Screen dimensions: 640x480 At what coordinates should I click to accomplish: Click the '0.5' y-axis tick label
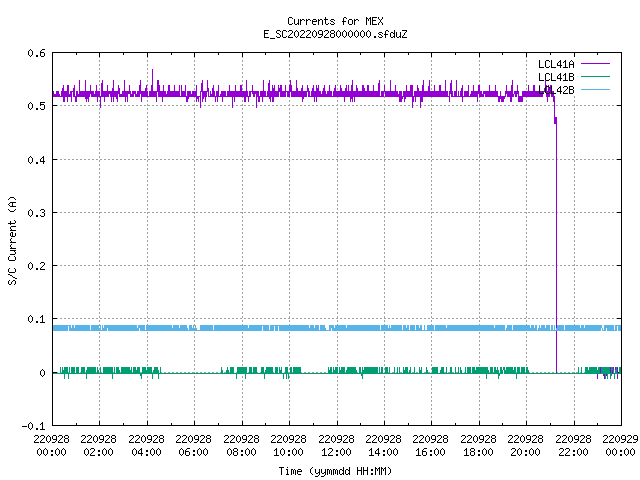tap(37, 106)
